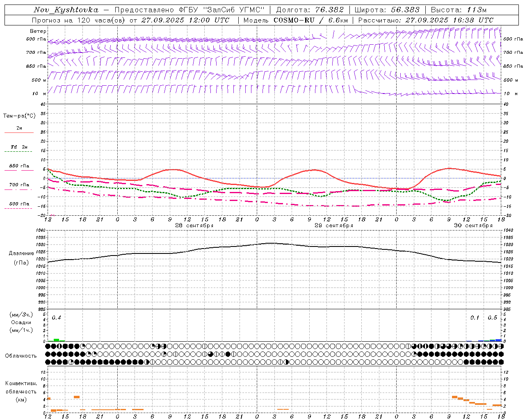The height and width of the screenshot is (420, 525).
Task: Click the 30 сентября date label
Action: 473,226
